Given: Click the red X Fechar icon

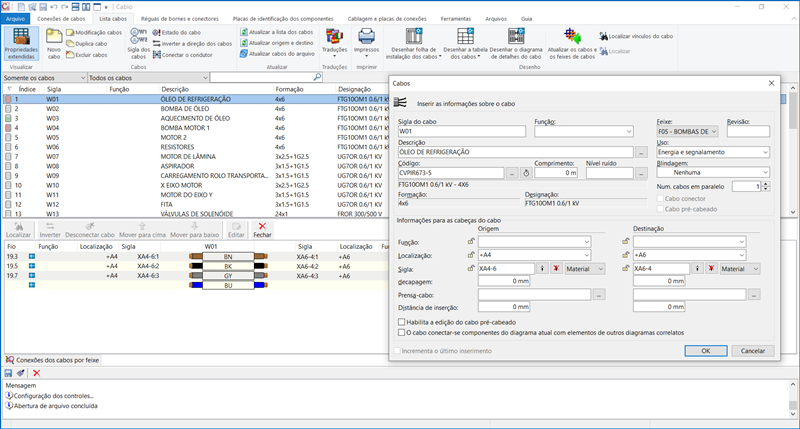Looking at the screenshot, I should pos(262,227).
